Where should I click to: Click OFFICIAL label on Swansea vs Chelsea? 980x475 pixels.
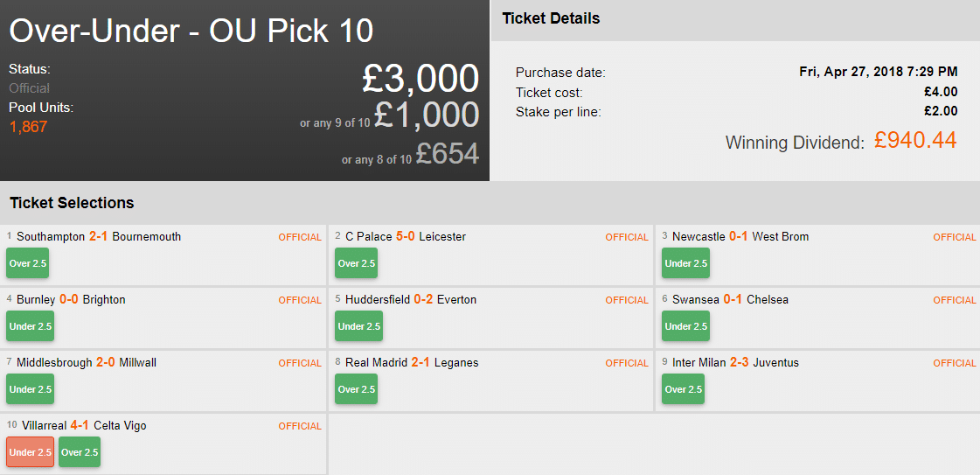point(954,300)
